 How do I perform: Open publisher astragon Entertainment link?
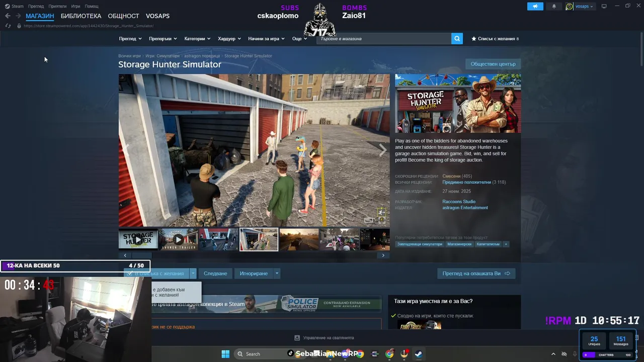pos(465,208)
